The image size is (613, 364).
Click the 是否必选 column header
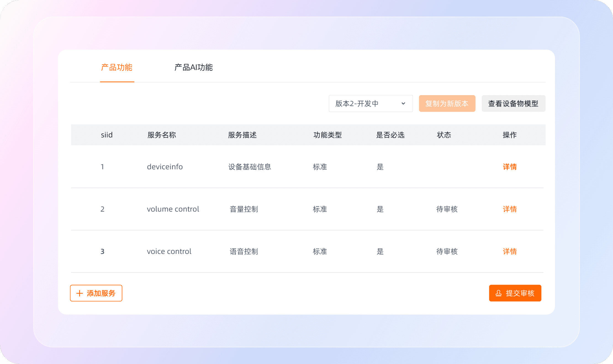coord(390,135)
